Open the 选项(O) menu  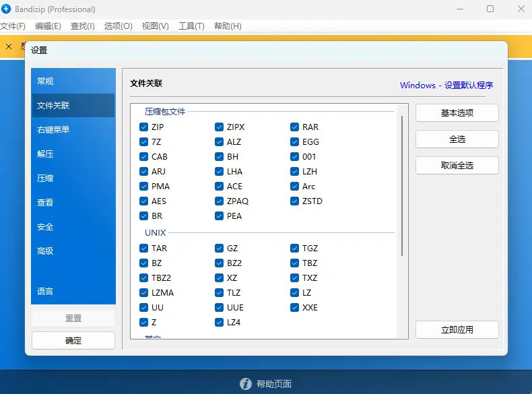point(118,26)
